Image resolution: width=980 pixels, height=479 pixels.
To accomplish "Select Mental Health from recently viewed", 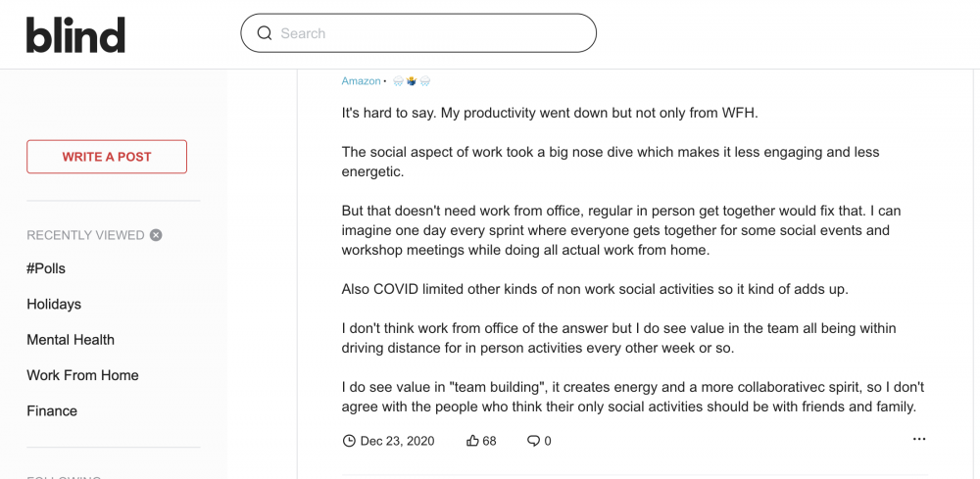I will [71, 340].
